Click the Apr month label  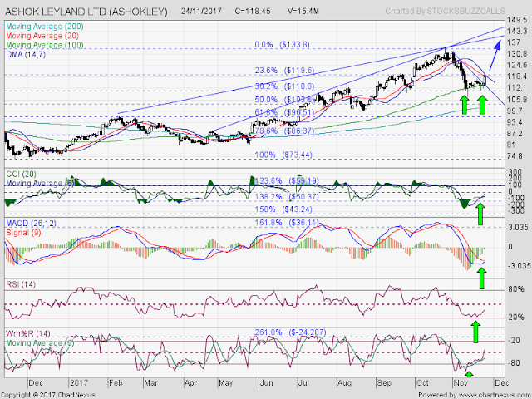[x=190, y=383]
